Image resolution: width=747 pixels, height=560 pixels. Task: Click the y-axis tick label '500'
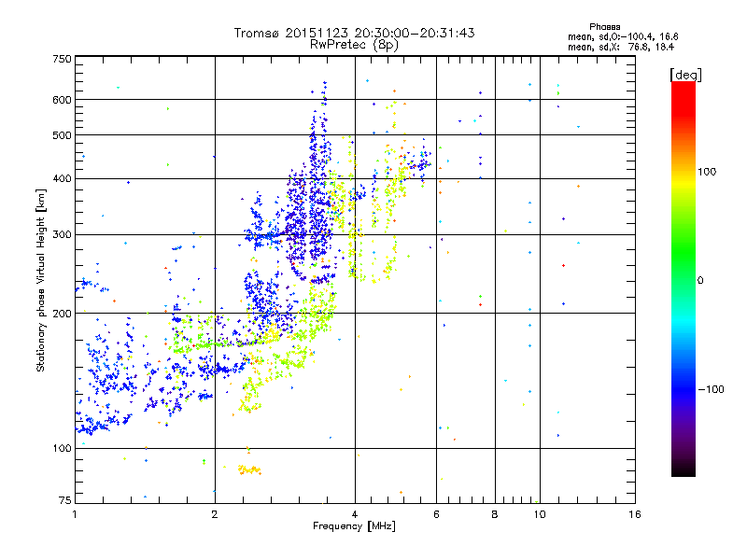tap(62, 135)
